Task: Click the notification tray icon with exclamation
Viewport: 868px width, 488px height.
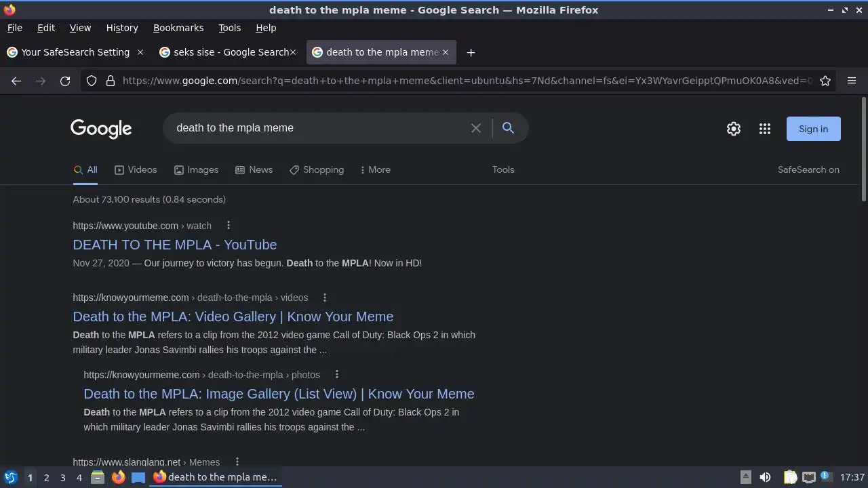Action: tap(825, 476)
